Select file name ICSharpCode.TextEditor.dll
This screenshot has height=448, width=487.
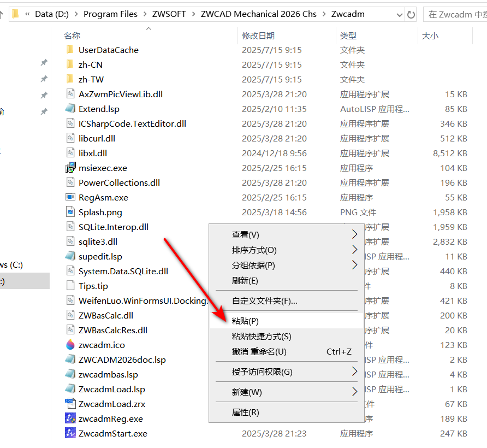click(x=132, y=123)
